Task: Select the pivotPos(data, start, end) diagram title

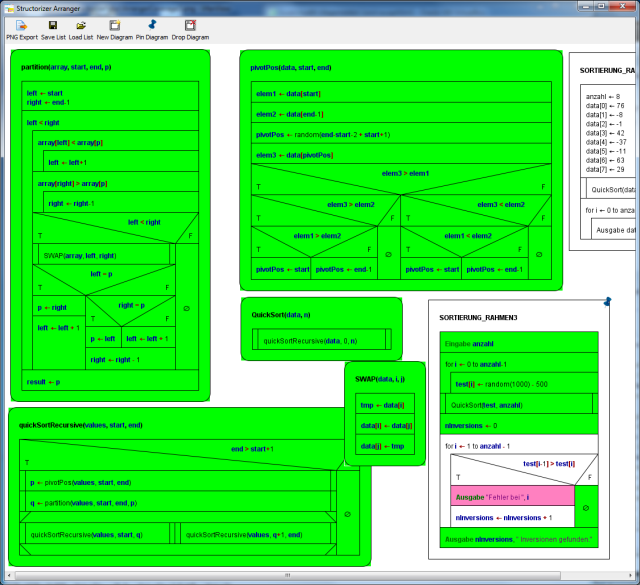Action: (x=291, y=68)
